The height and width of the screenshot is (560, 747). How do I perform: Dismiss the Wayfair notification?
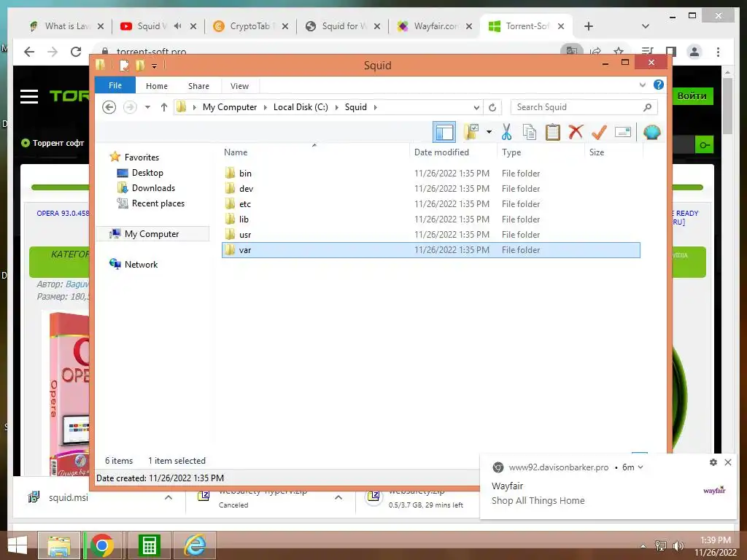click(727, 462)
